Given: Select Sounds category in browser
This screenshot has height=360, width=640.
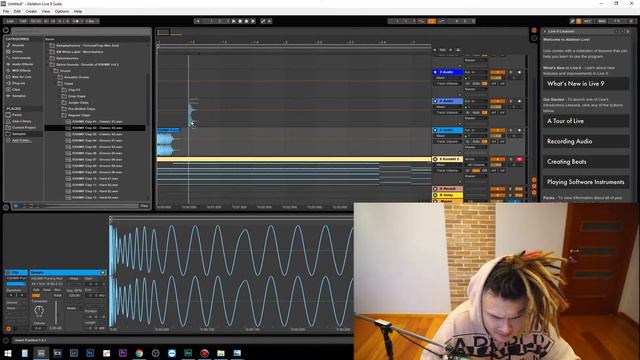Looking at the screenshot, I should click(18, 45).
